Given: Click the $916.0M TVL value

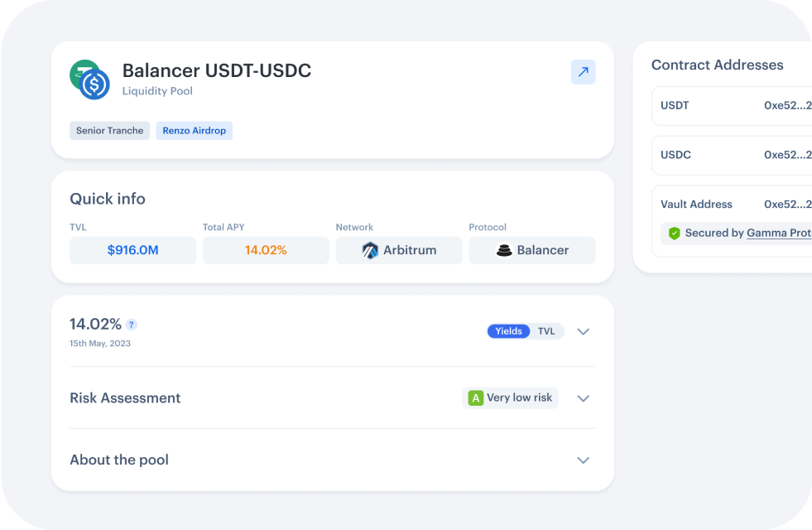Looking at the screenshot, I should point(132,250).
